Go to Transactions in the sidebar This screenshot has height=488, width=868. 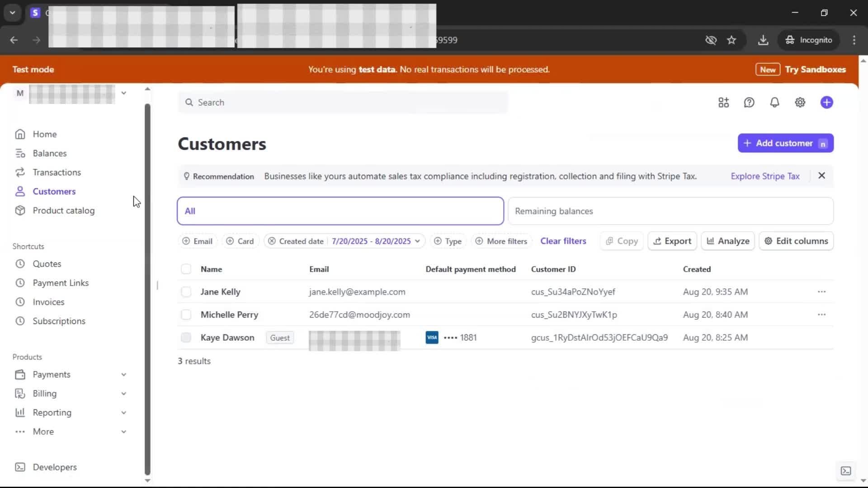coord(57,173)
